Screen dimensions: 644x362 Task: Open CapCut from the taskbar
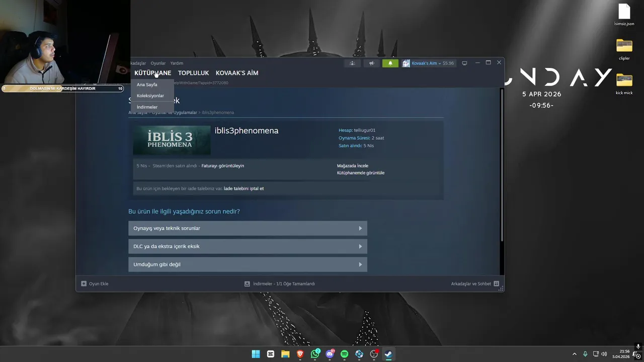(x=271, y=354)
